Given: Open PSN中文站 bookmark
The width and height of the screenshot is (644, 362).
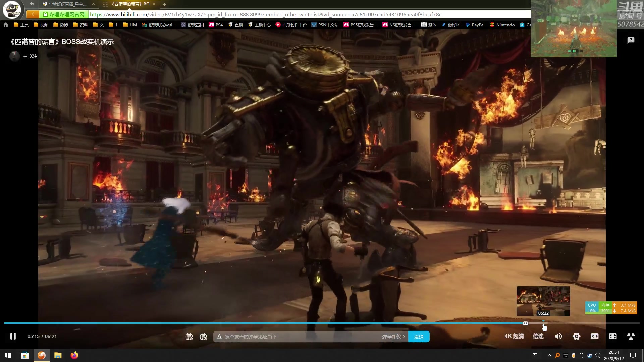Looking at the screenshot, I should [x=325, y=25].
